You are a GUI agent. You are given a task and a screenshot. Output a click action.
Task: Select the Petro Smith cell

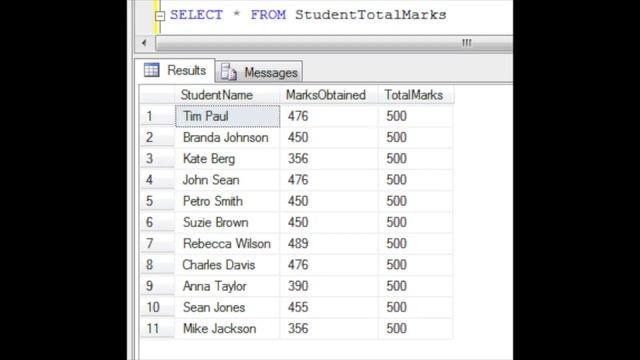click(227, 201)
